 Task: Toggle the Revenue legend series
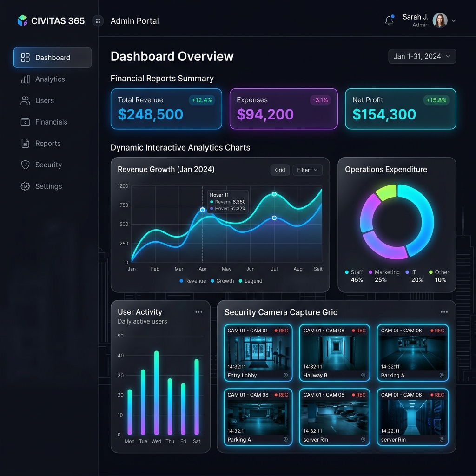tap(193, 281)
